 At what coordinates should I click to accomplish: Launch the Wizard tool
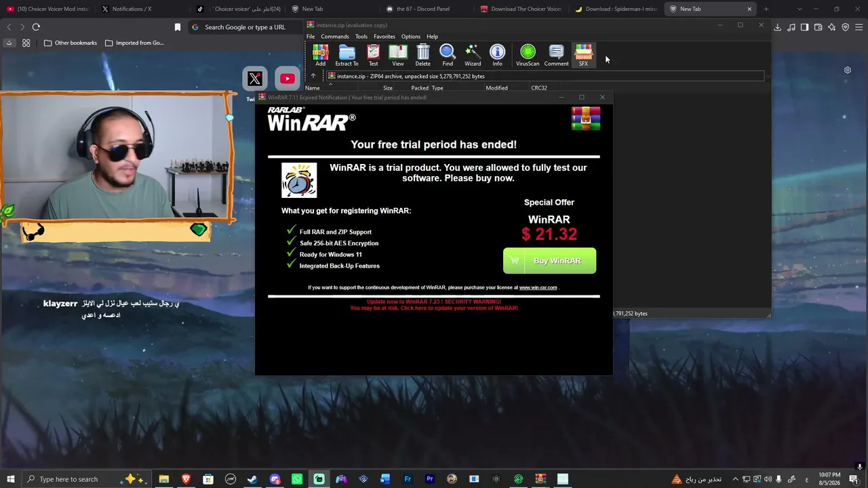tap(473, 55)
